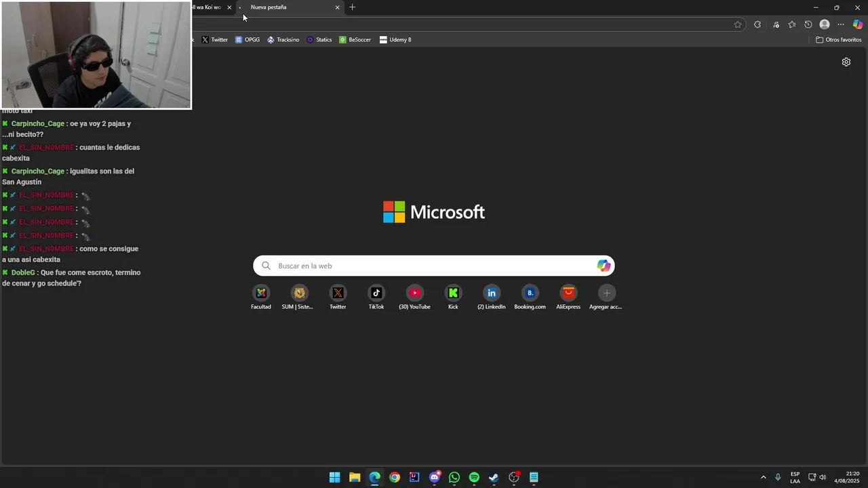Image resolution: width=868 pixels, height=488 pixels.
Task: Open the Booking.com quick link tile
Action: point(530,297)
